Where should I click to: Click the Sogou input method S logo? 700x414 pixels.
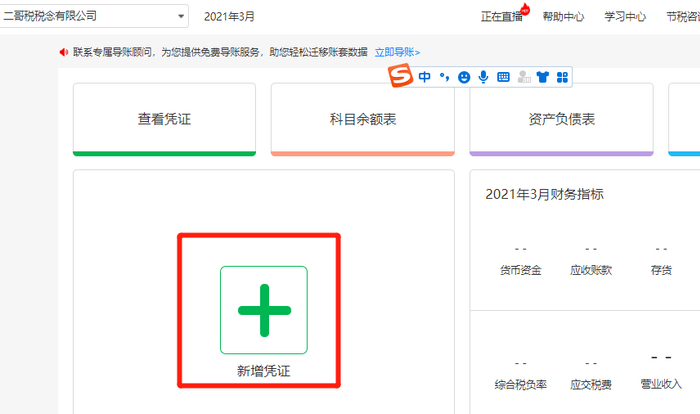point(400,75)
